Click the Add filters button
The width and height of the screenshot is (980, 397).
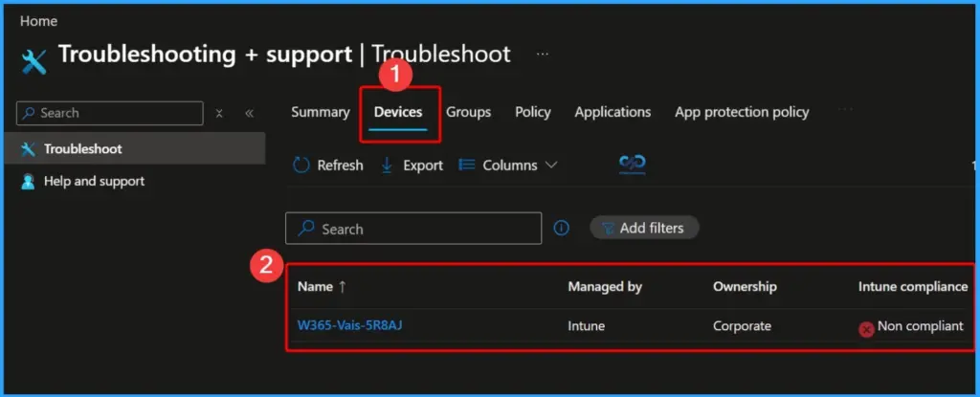(644, 229)
